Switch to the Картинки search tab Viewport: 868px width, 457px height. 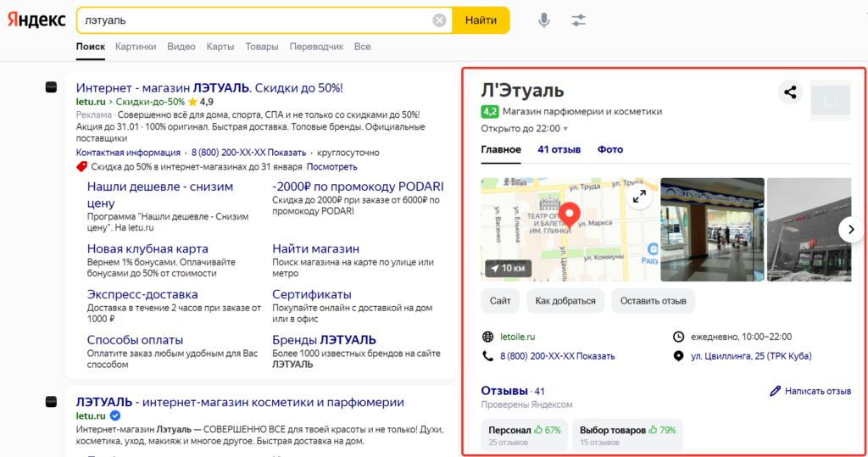pos(136,47)
